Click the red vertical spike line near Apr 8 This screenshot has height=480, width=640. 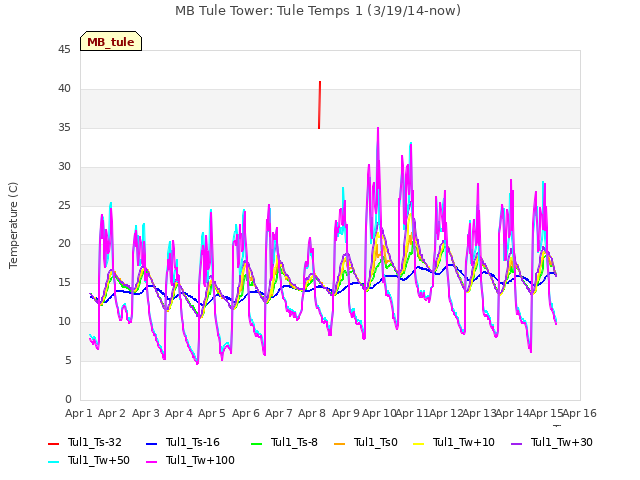320,105
